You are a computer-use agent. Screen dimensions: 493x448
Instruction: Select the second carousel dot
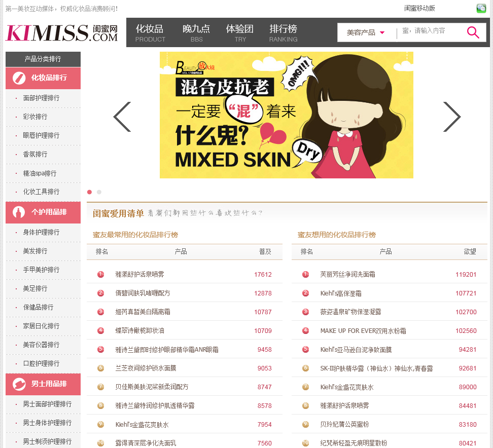pyautogui.click(x=99, y=192)
